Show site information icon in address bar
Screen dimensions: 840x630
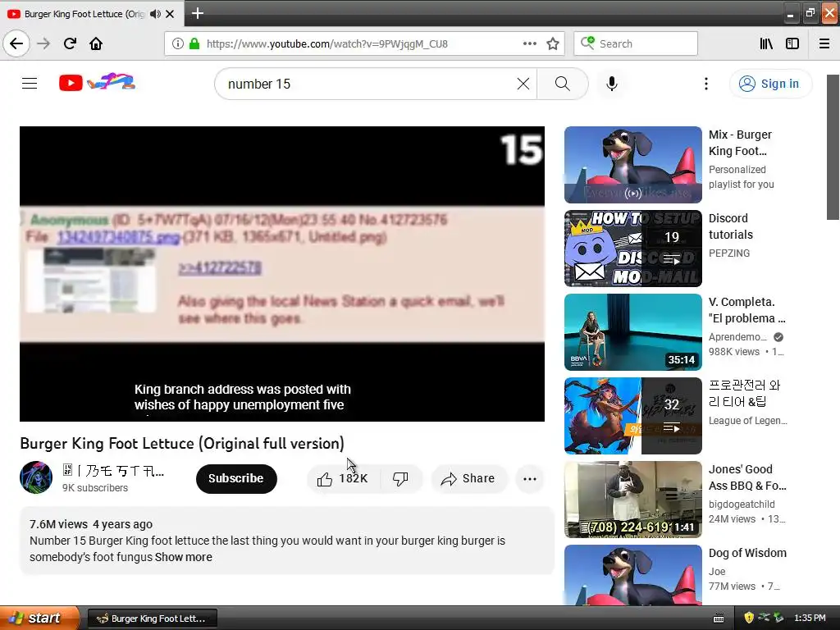coord(177,43)
